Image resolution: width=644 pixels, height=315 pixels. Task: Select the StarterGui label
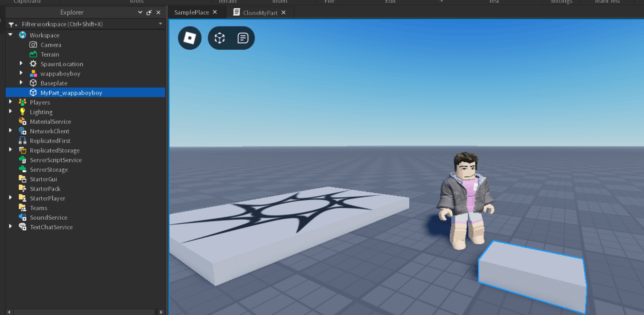point(44,179)
